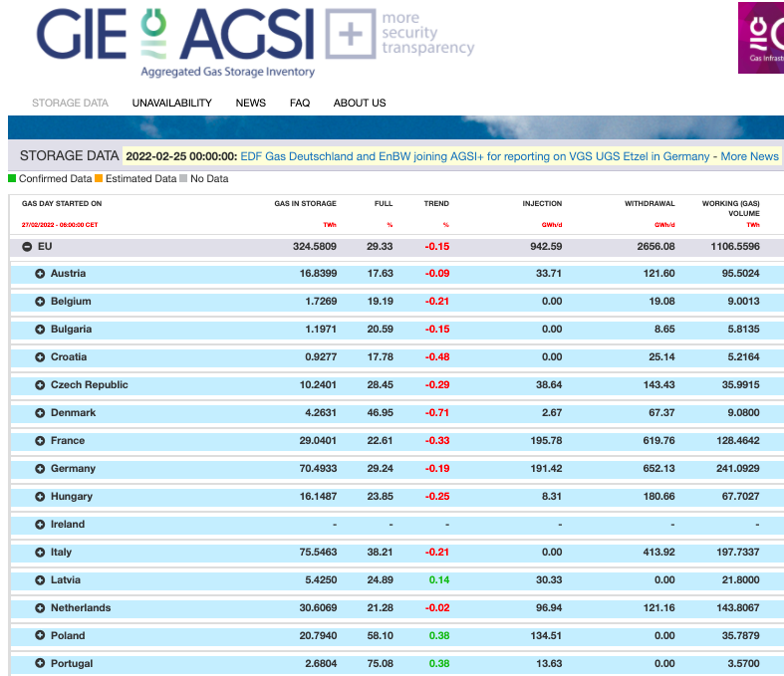Click Italy full percentage 38.21

tap(380, 553)
